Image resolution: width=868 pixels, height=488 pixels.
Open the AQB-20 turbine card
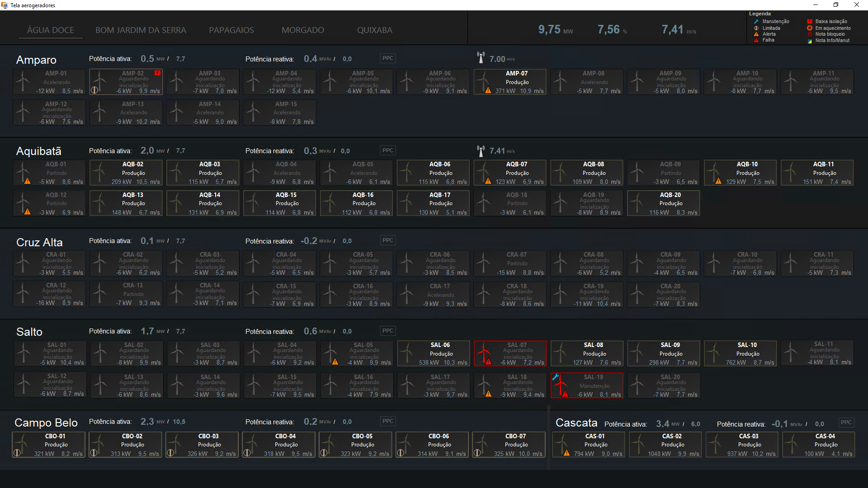tap(664, 203)
